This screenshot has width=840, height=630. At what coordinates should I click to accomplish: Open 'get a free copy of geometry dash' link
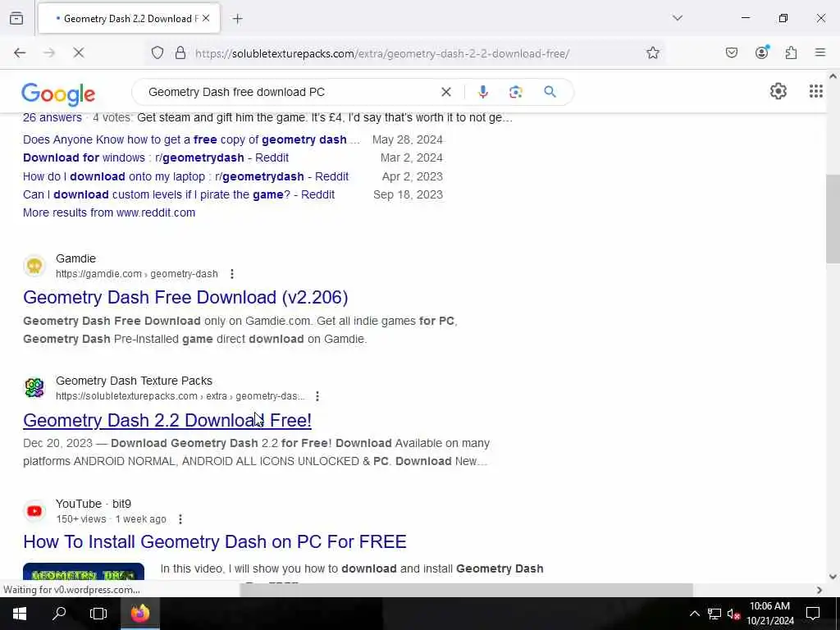pyautogui.click(x=191, y=139)
